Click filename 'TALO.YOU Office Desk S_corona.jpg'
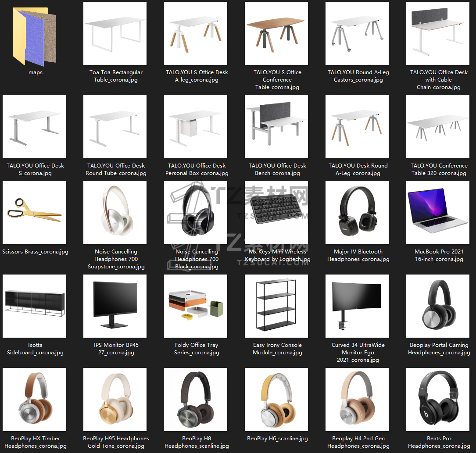This screenshot has height=453, width=476. pos(35,169)
